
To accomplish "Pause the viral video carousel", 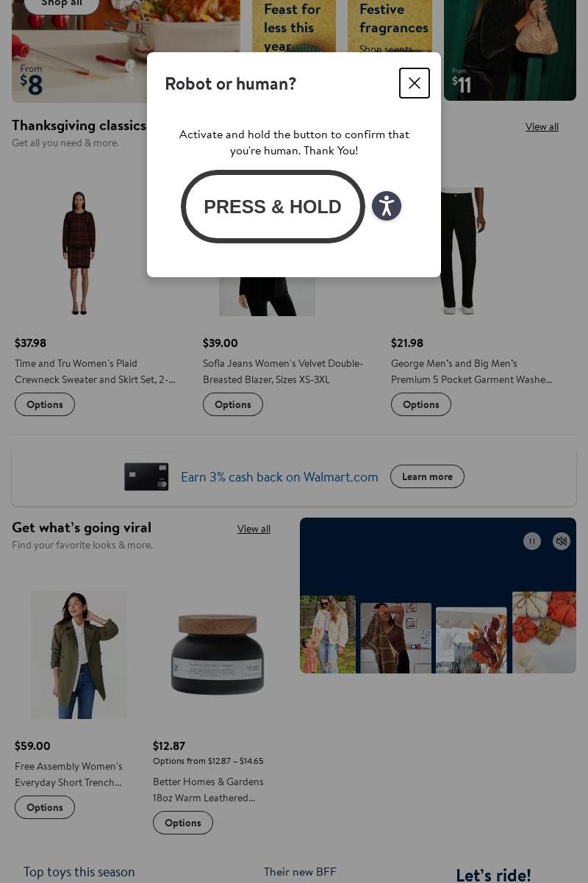I will click(532, 541).
